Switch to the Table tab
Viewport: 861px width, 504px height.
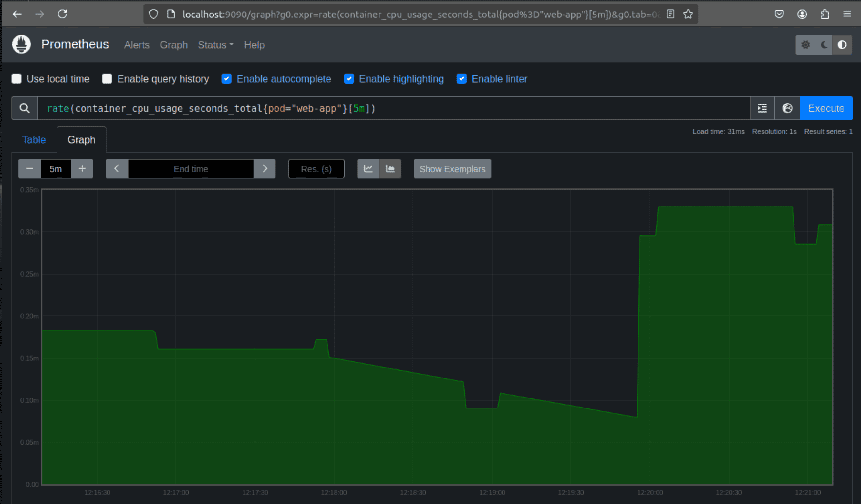point(34,140)
